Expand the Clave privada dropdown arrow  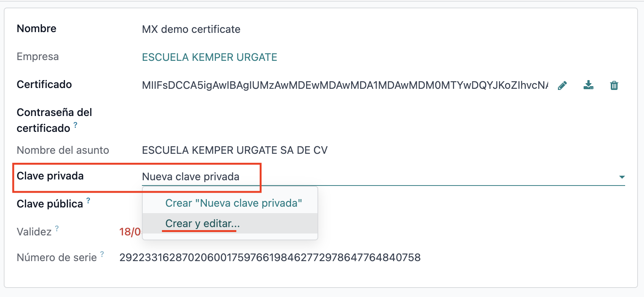[x=622, y=177]
